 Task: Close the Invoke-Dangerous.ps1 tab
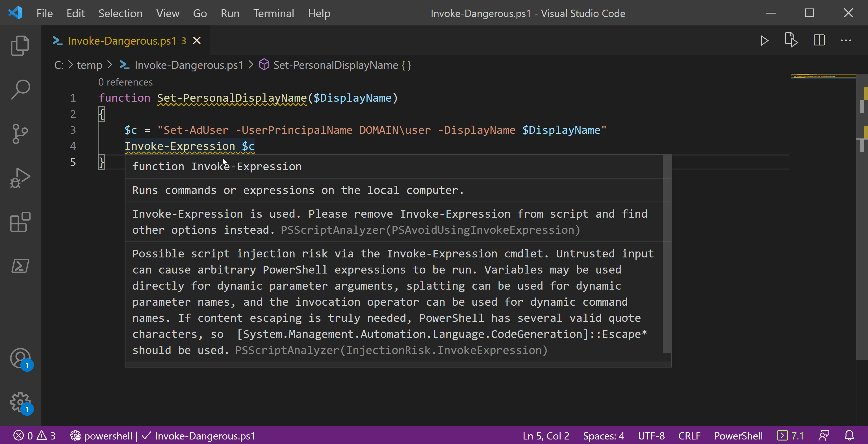pyautogui.click(x=197, y=41)
